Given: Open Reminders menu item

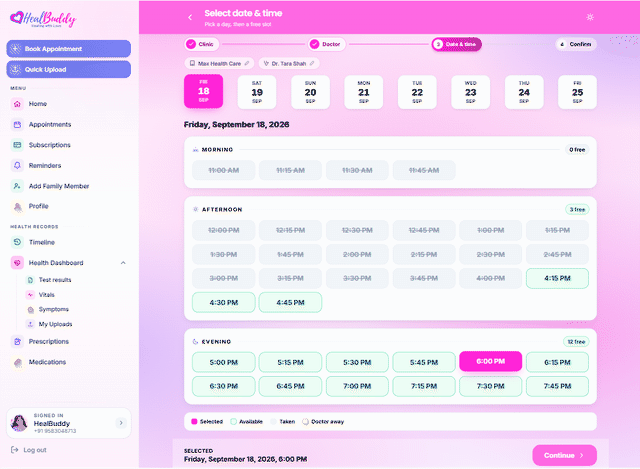Looking at the screenshot, I should pyautogui.click(x=69, y=165).
